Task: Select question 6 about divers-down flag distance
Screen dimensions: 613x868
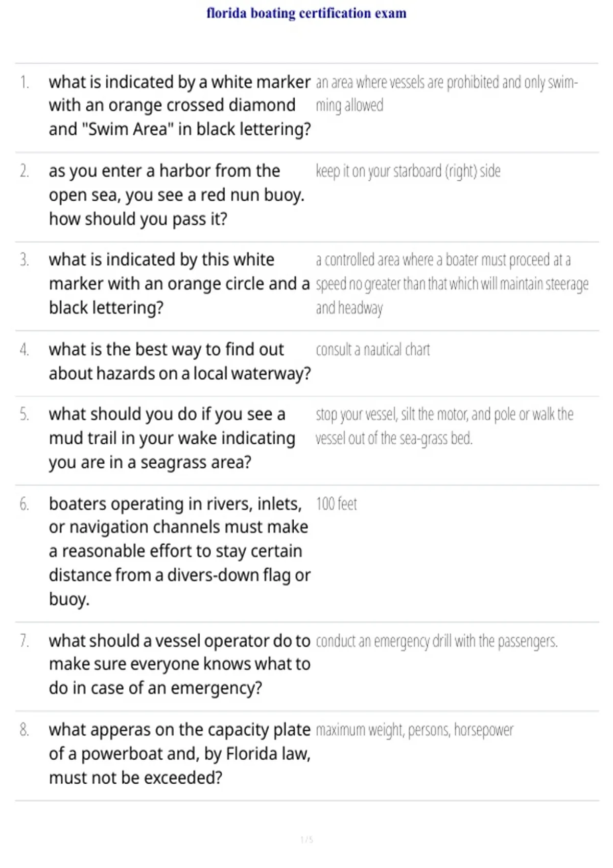Action: pyautogui.click(x=180, y=551)
